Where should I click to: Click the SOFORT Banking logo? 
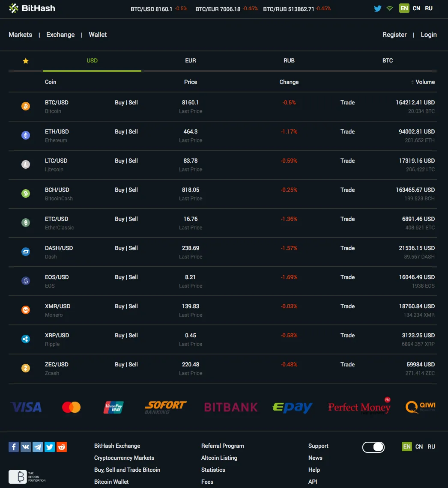coord(165,408)
